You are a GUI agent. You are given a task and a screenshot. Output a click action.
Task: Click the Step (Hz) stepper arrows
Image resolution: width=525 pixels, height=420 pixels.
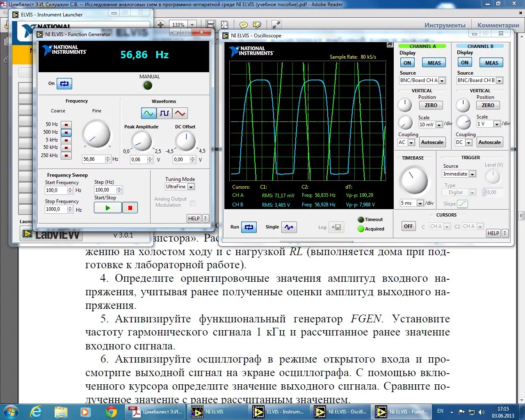tap(119, 190)
